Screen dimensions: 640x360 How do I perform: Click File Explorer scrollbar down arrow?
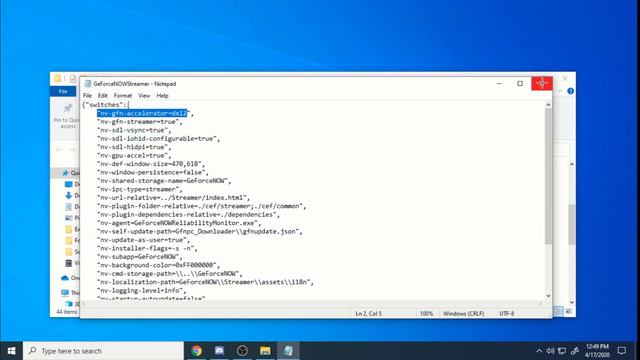pyautogui.click(x=571, y=302)
